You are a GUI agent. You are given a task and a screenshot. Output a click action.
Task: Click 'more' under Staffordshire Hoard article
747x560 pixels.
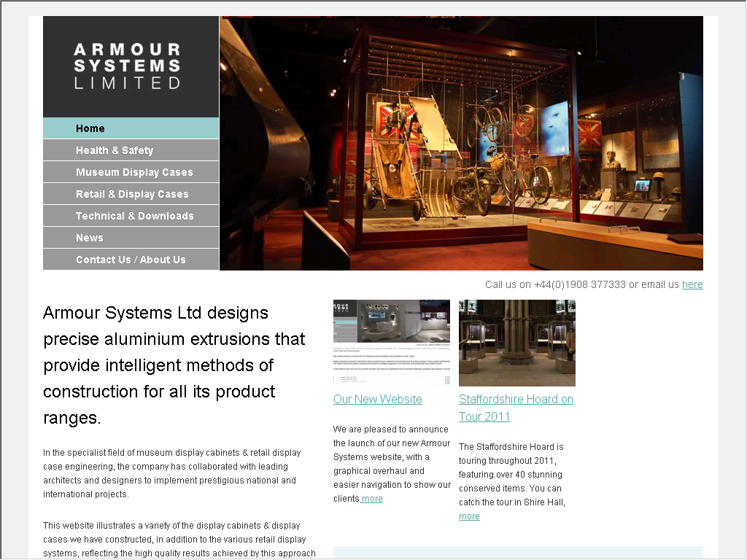click(x=469, y=516)
